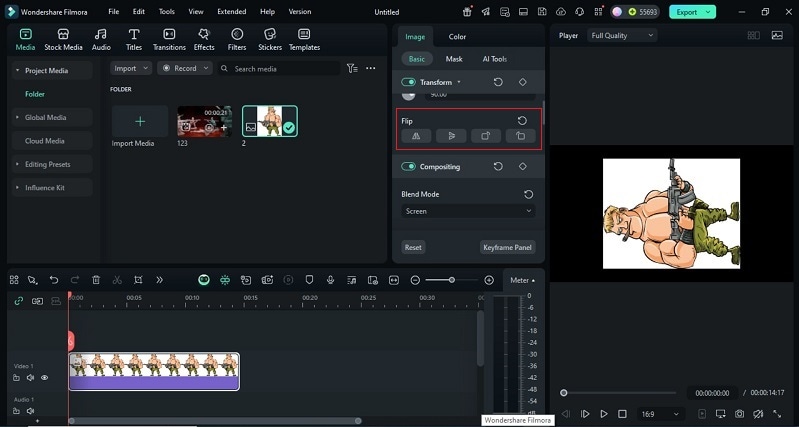Open the Audio library icon
The image size is (799, 427).
[101, 39]
